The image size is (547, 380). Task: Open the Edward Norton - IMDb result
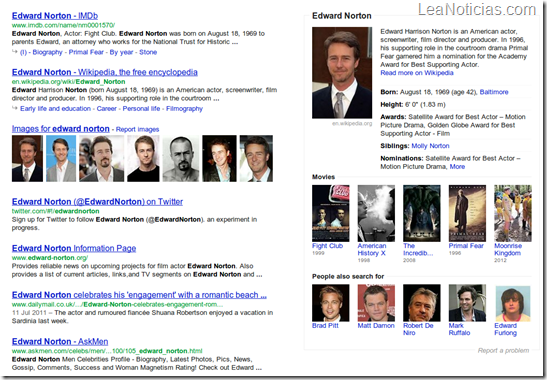coord(55,16)
